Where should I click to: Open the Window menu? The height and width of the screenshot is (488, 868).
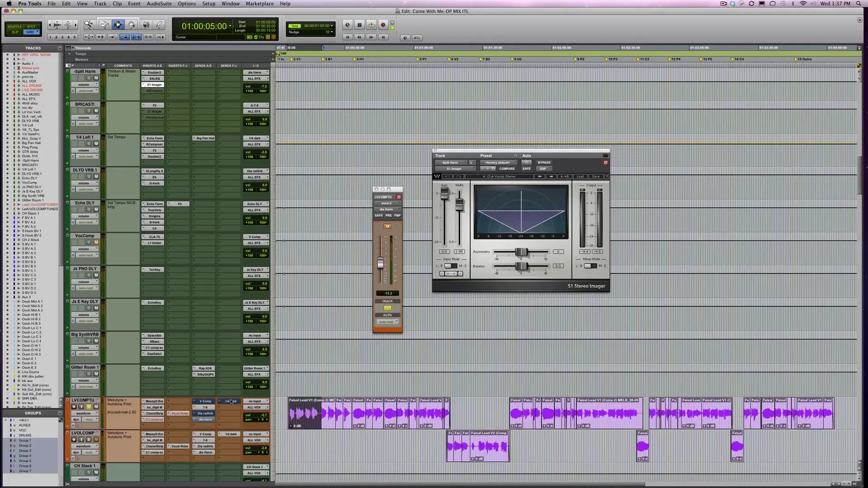pyautogui.click(x=230, y=4)
